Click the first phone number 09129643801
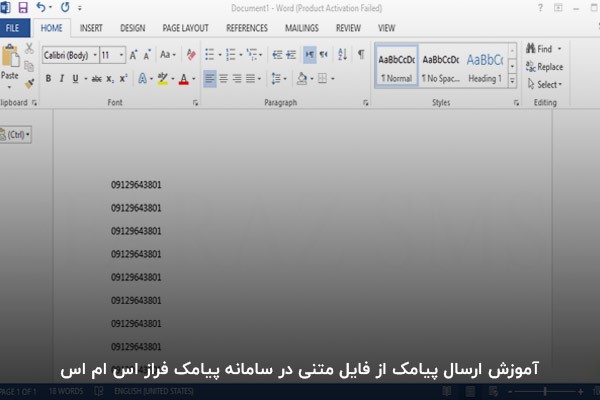Image resolution: width=600 pixels, height=400 pixels. tap(136, 185)
